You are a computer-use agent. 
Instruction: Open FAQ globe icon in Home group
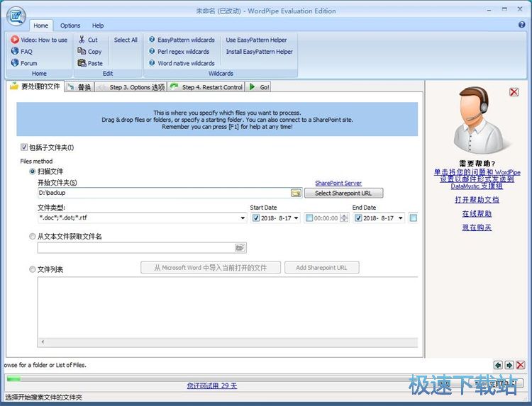[15, 51]
